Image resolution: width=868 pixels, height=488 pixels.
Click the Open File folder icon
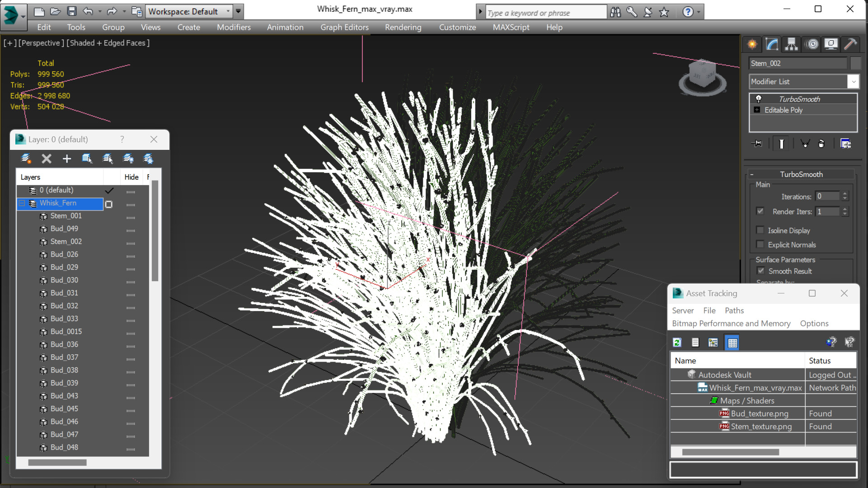pos(55,11)
